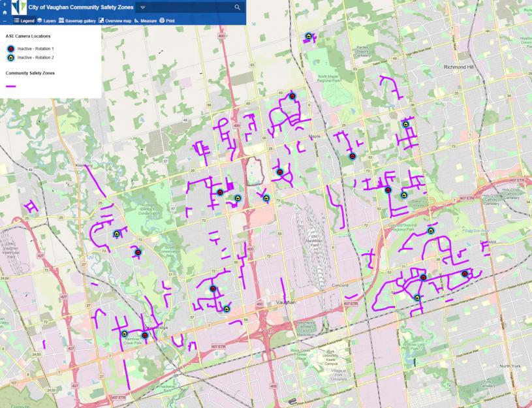Toggle the Legend panel
The image size is (532, 408).
coord(24,21)
